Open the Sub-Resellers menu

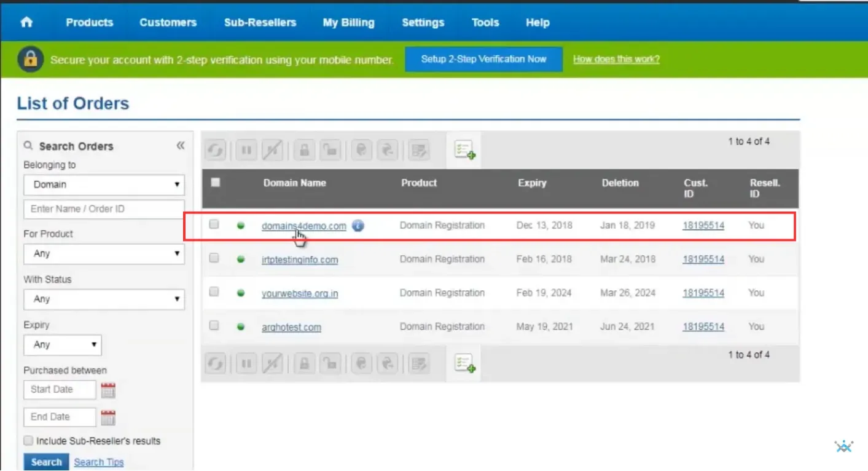pos(260,23)
